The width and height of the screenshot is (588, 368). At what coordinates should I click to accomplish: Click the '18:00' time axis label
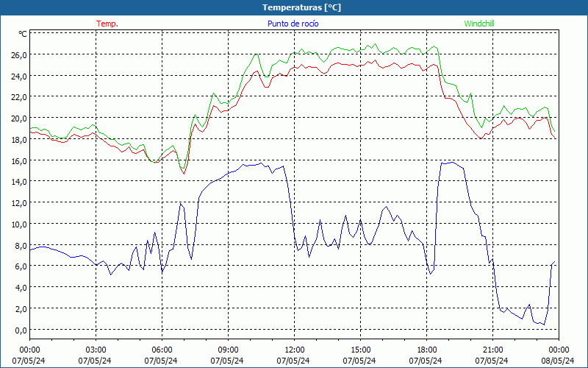point(426,350)
